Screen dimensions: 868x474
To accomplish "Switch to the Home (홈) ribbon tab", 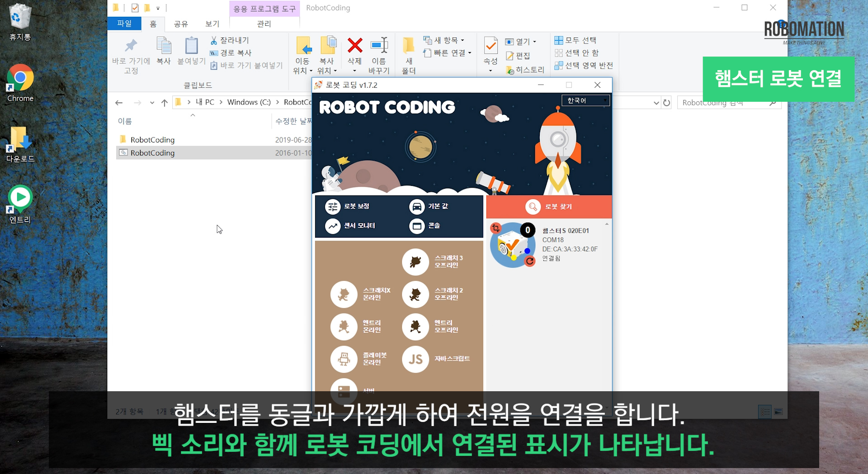I will pos(153,24).
